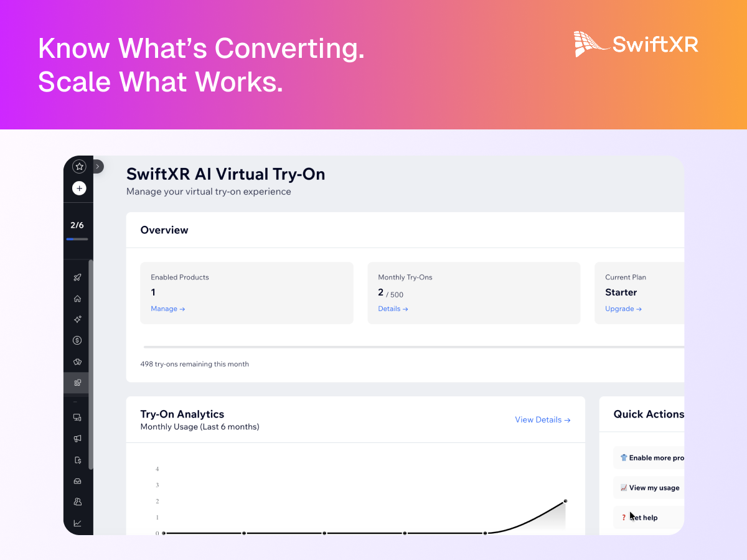Click 'Manage your virtual try-on experience' subtitle
The image size is (747, 560).
[209, 192]
